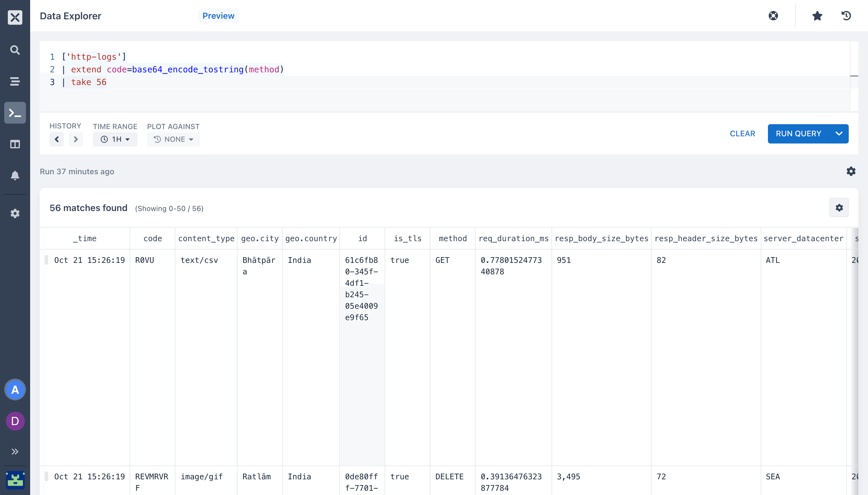This screenshot has width=868, height=495.
Task: Expand sidebar with double chevron icon
Action: coord(15,452)
